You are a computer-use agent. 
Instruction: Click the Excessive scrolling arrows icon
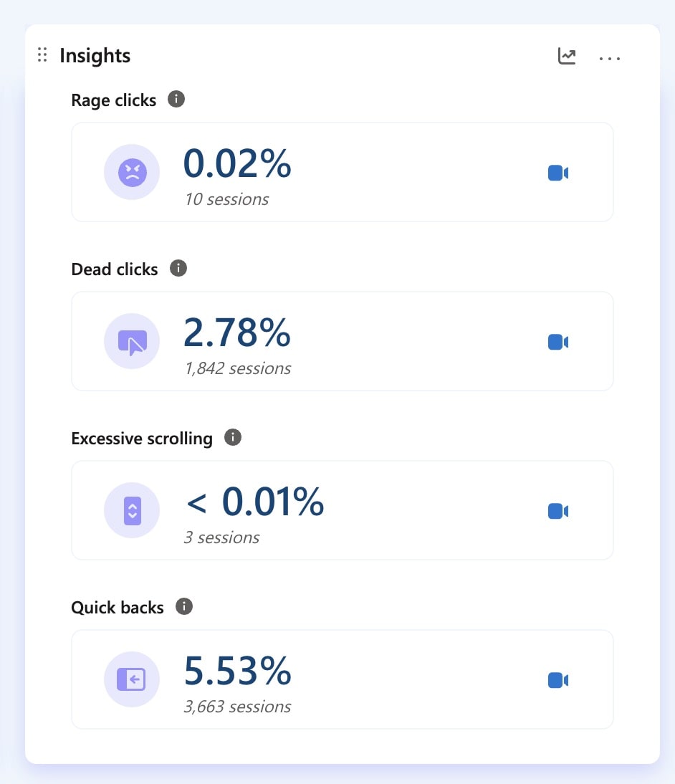132,511
